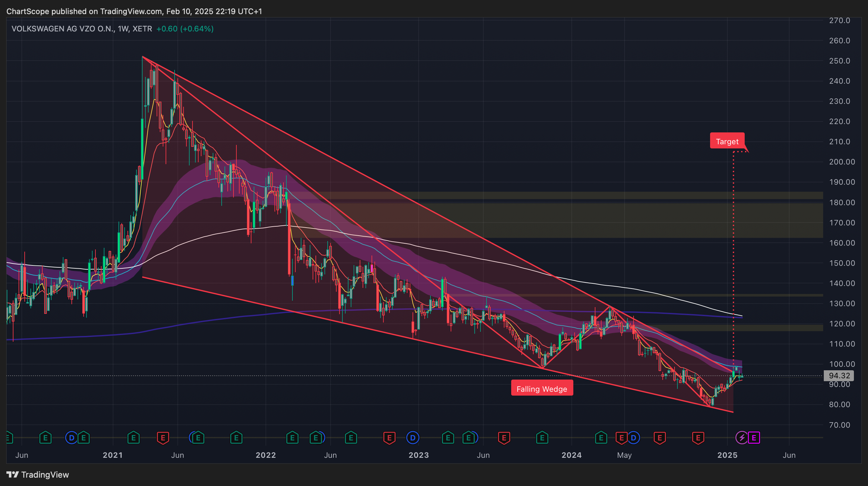Click the 2025 label on the time axis
The height and width of the screenshot is (486, 868).
[x=727, y=455]
